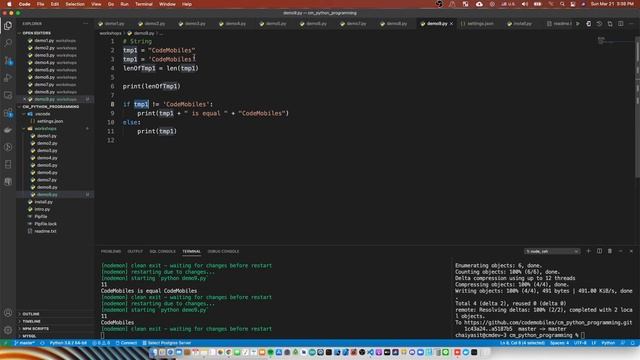Switch to the SQL Console tab
This screenshot has height=360, width=640.
coord(162,251)
